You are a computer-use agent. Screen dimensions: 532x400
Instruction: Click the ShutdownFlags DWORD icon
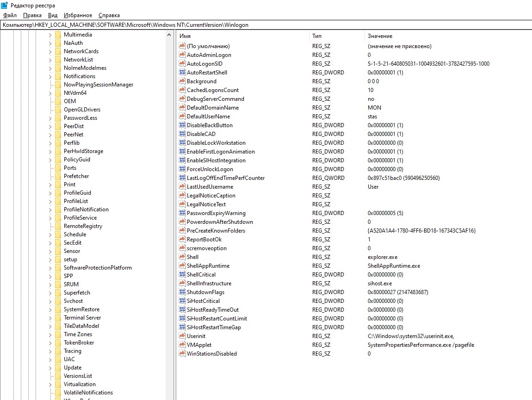[x=182, y=292]
